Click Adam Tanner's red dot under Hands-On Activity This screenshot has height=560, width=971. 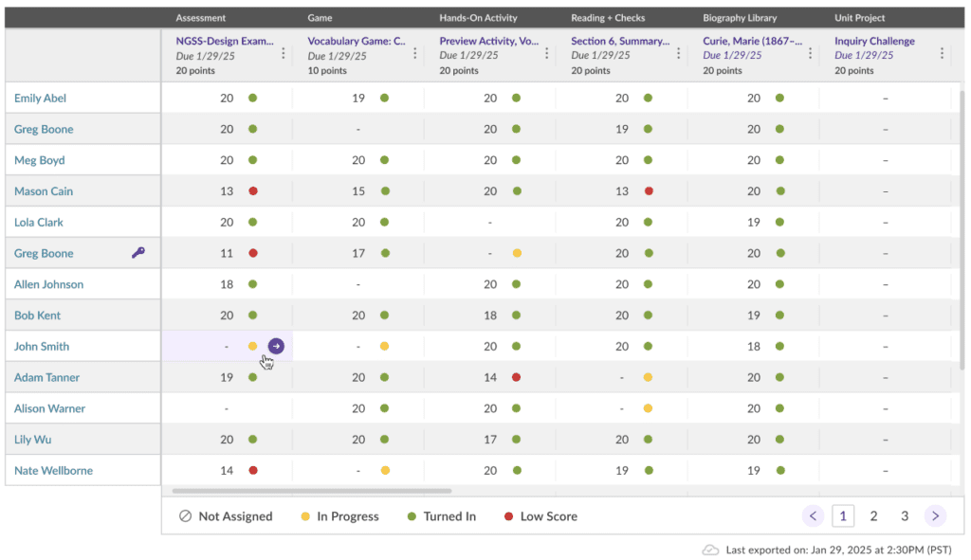click(516, 377)
